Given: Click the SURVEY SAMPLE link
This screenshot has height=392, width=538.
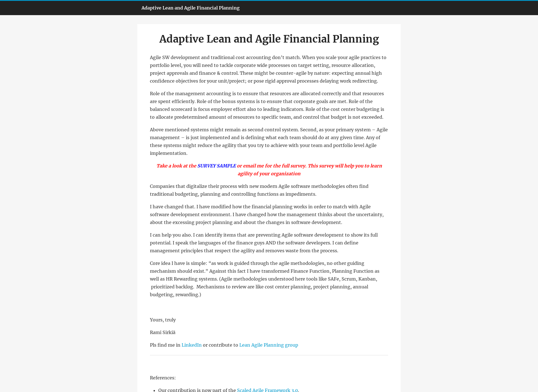Looking at the screenshot, I should 216,166.
